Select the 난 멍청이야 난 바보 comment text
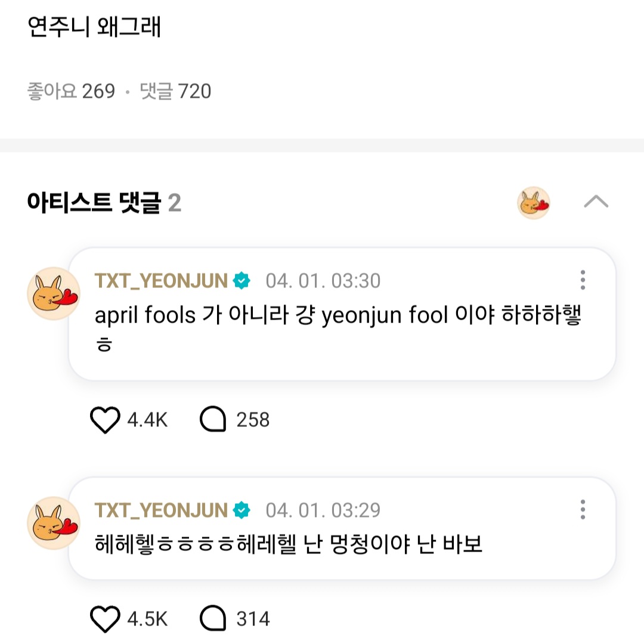This screenshot has width=644, height=644. 289,544
